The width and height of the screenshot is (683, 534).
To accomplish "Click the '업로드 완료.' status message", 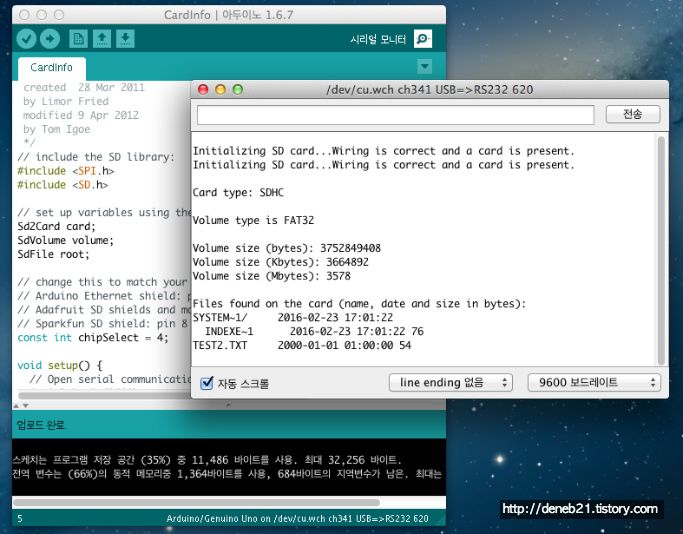I will 41,425.
